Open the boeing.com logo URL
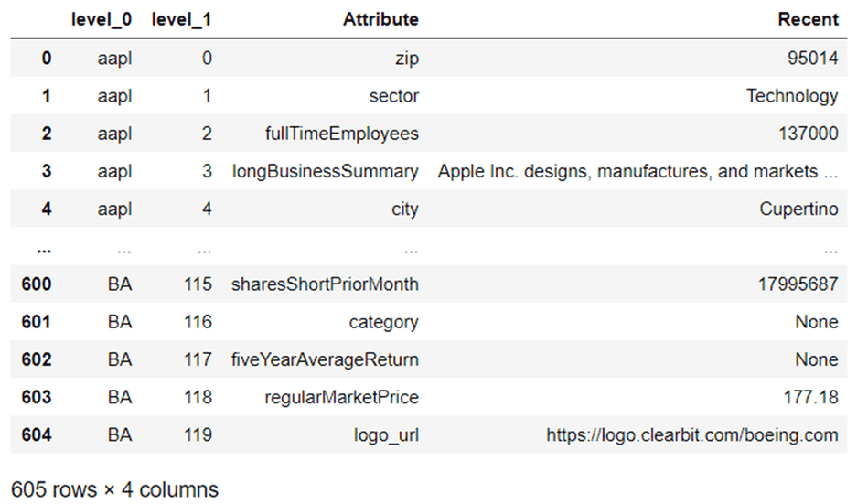 point(691,435)
